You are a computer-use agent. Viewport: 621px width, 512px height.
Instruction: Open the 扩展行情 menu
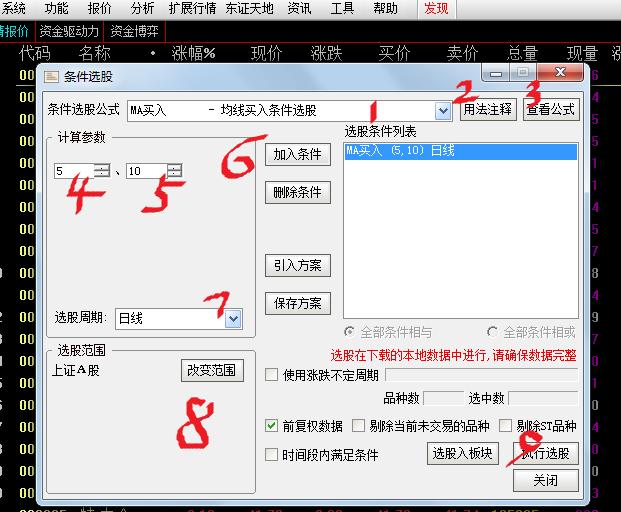[192, 8]
